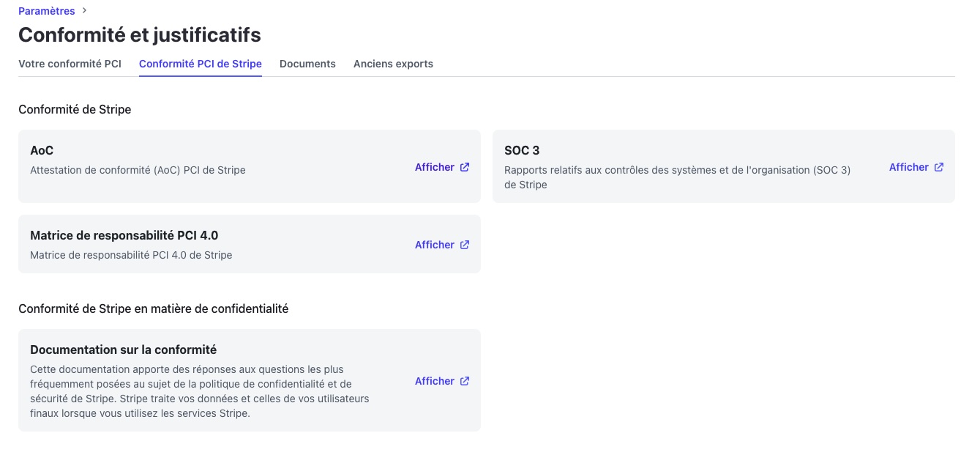
Task: Click the text Attestation de conformité (AoC) PCI de Stripe
Action: click(138, 170)
